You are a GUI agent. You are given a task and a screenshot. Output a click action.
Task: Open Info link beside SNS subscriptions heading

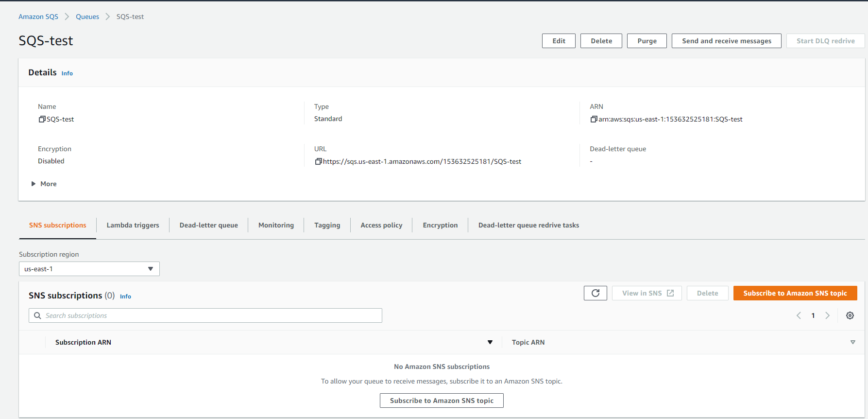[125, 297]
